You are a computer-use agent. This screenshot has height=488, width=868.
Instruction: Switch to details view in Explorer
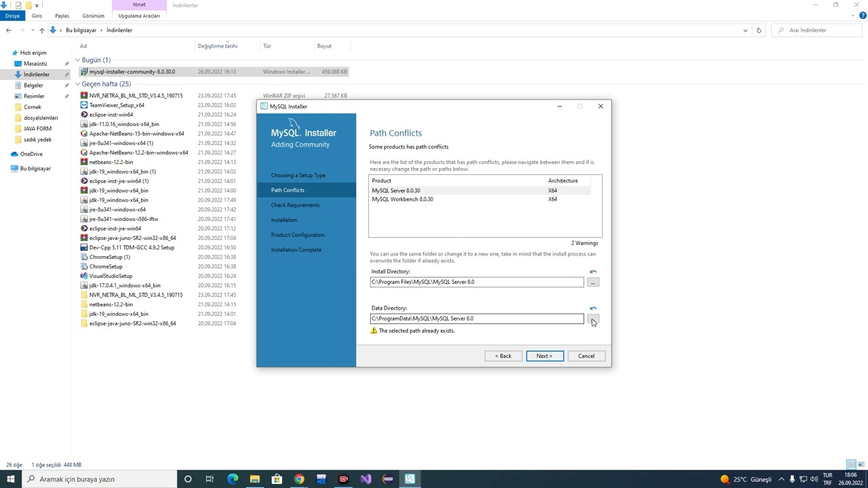tap(851, 464)
